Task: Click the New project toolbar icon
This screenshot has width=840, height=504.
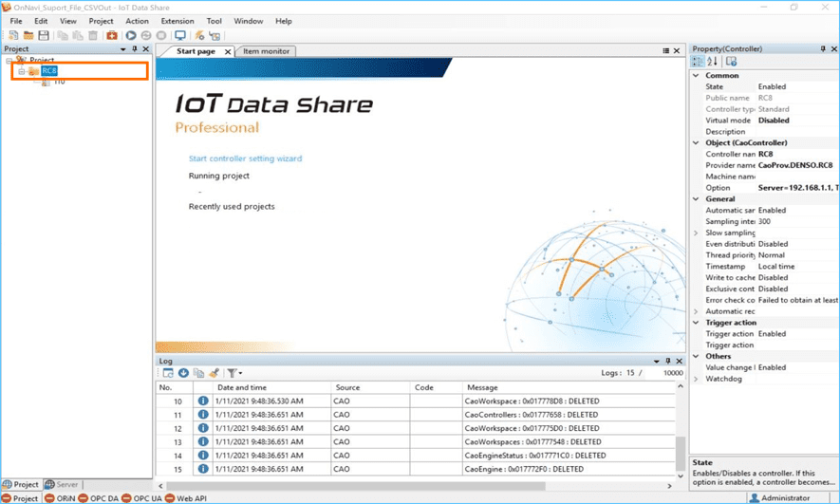Action: pyautogui.click(x=13, y=35)
